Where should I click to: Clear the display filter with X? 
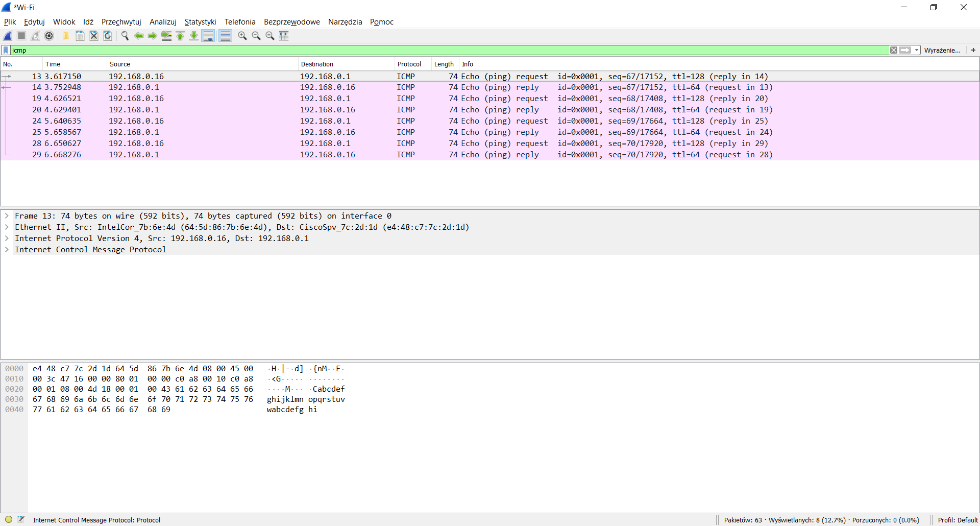click(x=894, y=50)
